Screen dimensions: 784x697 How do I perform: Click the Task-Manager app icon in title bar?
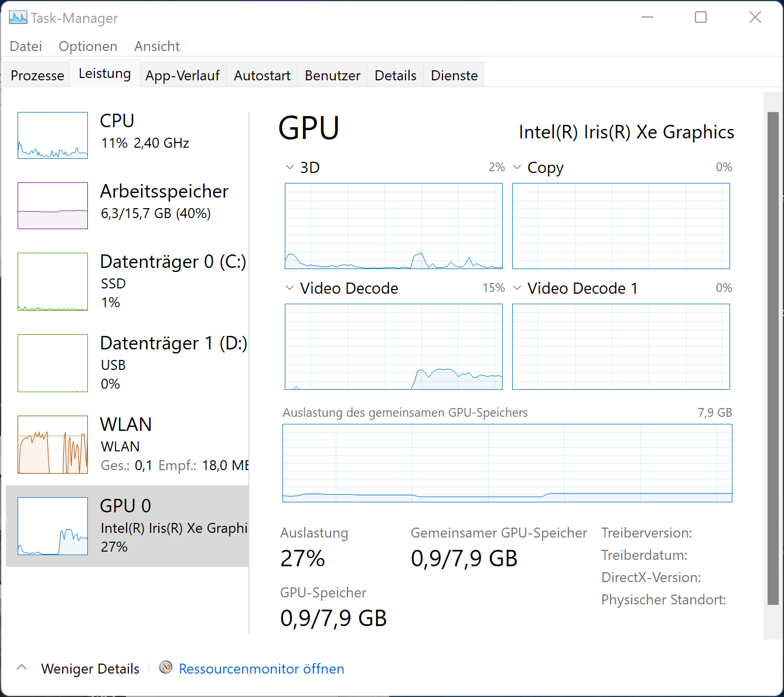(x=18, y=18)
